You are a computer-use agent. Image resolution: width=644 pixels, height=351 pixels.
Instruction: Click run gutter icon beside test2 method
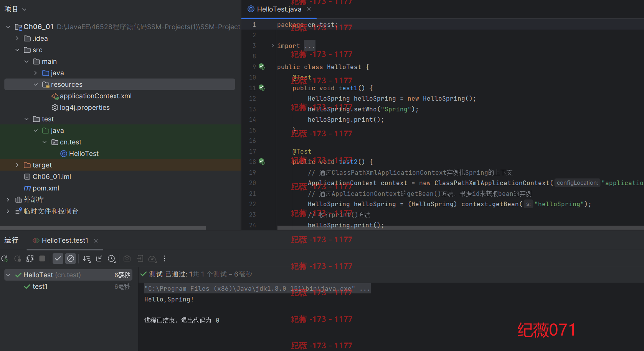click(x=262, y=162)
